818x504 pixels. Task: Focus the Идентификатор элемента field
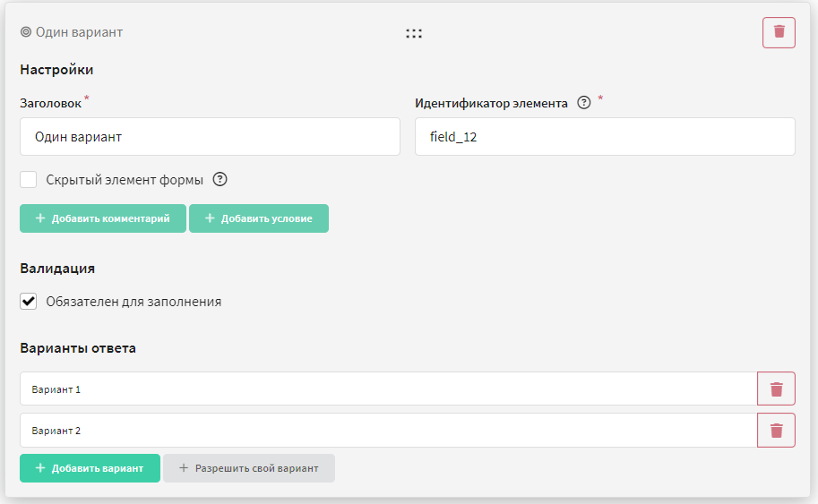(x=605, y=137)
